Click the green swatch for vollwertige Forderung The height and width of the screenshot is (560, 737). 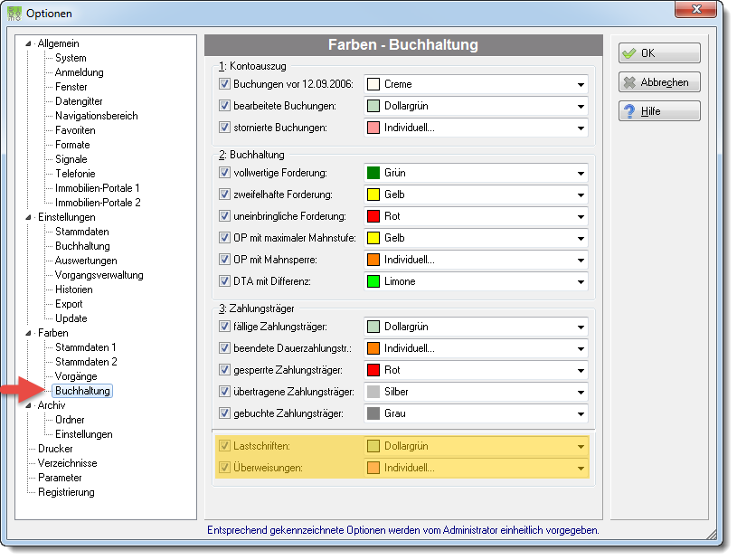click(373, 173)
